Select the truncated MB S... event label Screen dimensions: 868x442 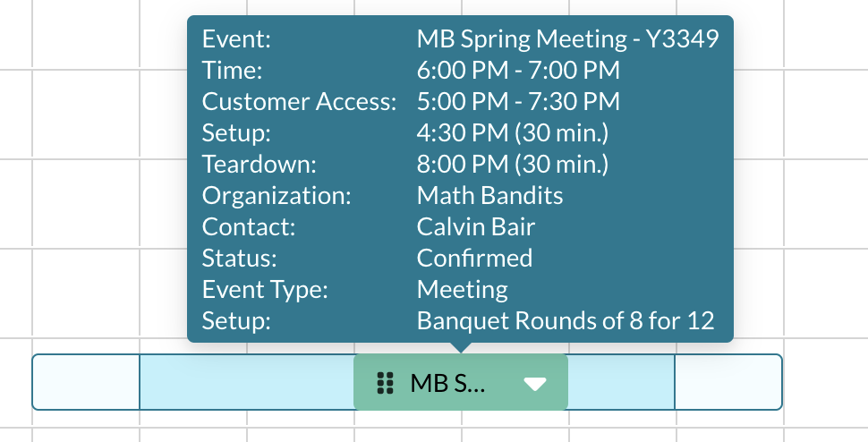click(447, 383)
